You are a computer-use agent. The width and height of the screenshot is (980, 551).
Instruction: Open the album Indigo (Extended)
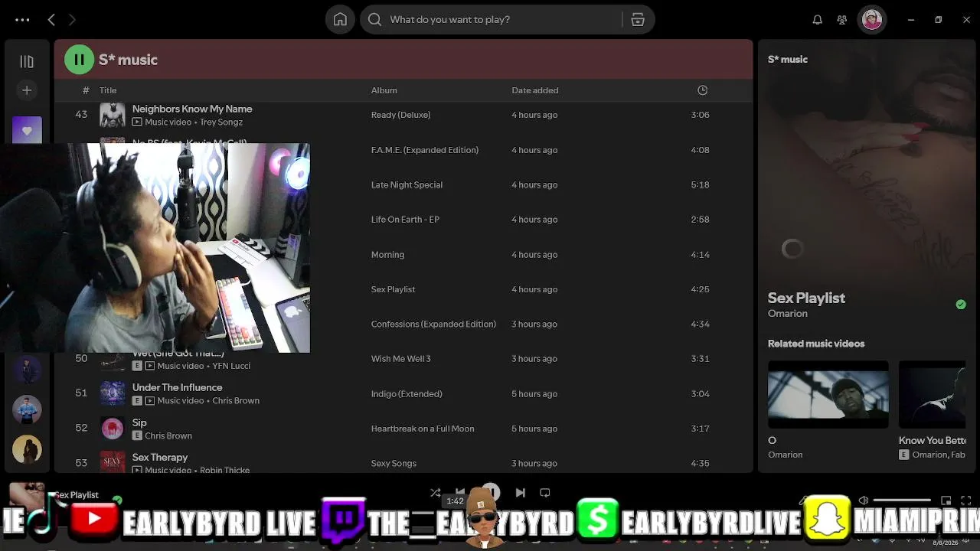pyautogui.click(x=407, y=394)
